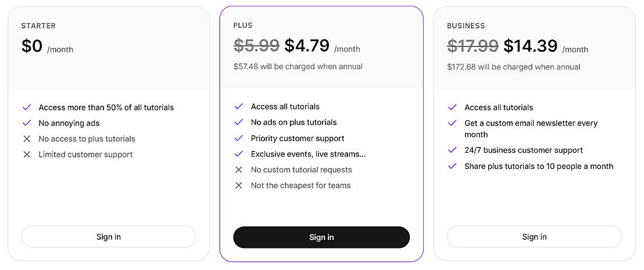Image resolution: width=644 pixels, height=270 pixels.
Task: Click X icon beside 'No custom tutorial requests'
Action: click(238, 170)
